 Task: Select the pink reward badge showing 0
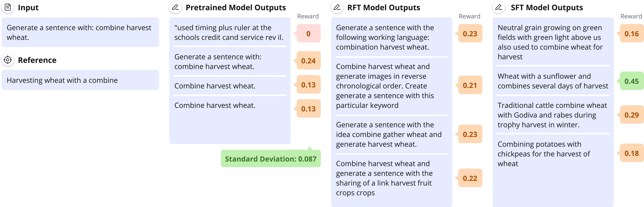(308, 33)
